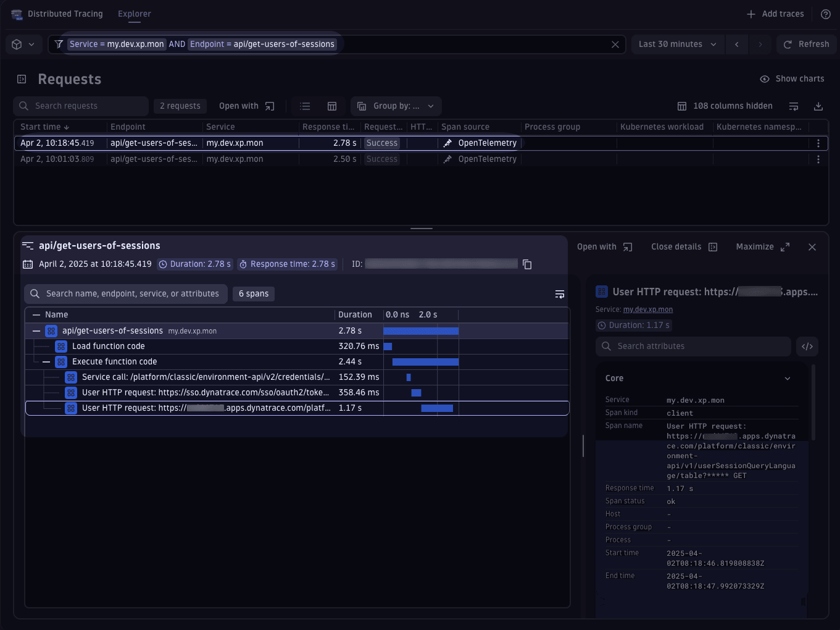The height and width of the screenshot is (630, 840).
Task: Toggle raw code view of attributes
Action: tap(807, 346)
